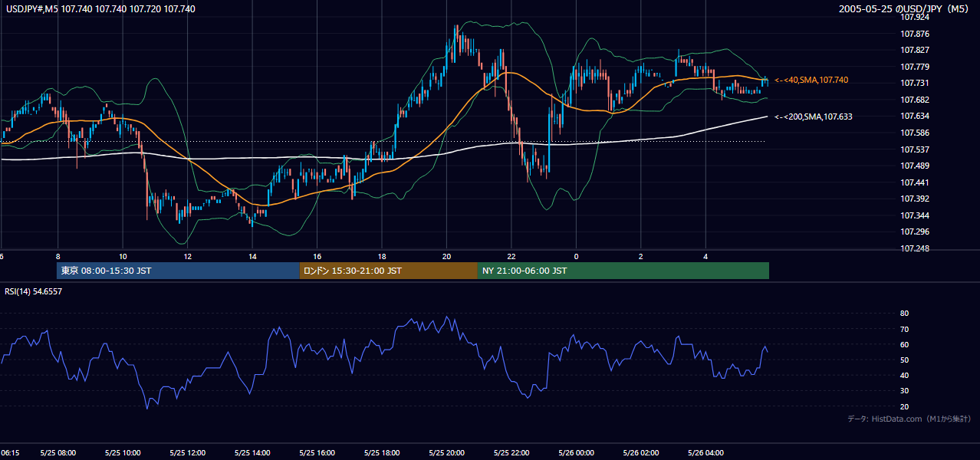
Task: Click price axis value 107.441
Action: point(916,182)
